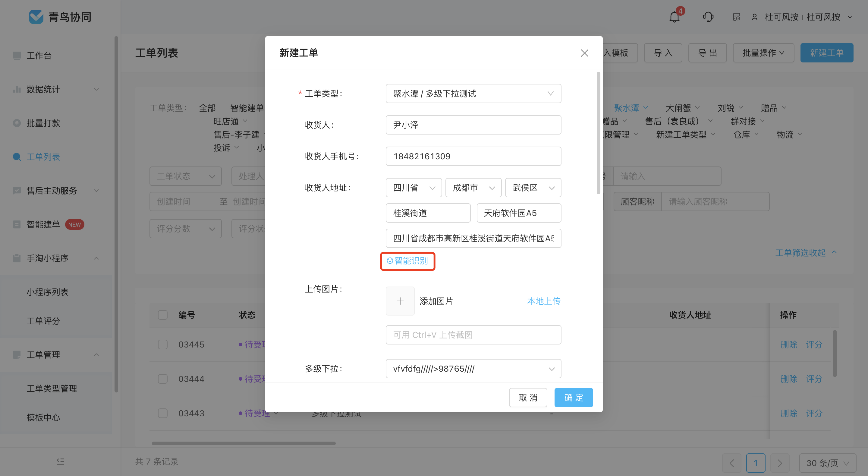Click the 智能识别 smiley icon
This screenshot has height=476, width=868.
389,261
